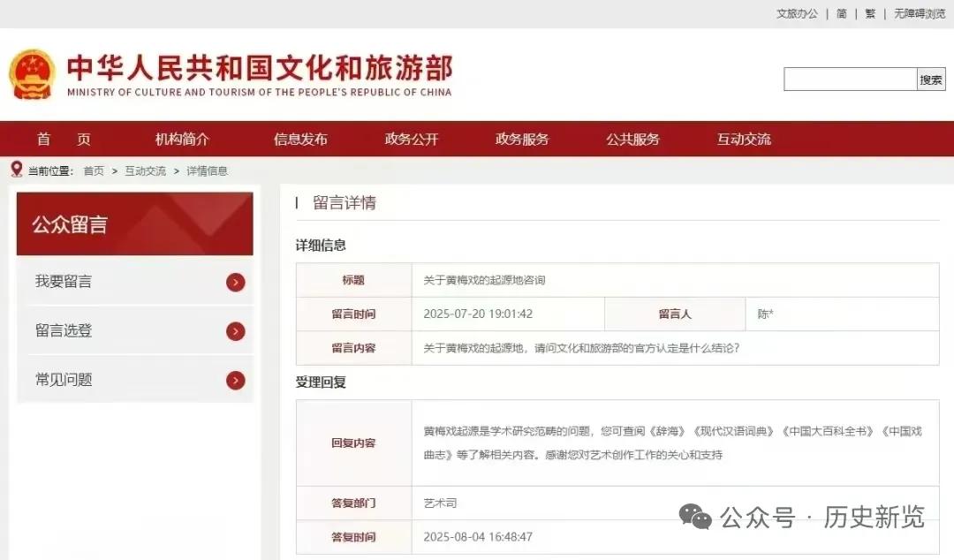Viewport: 954px width, 560px height.
Task: Open 无障碍浏览 accessibility link
Action: 920,13
